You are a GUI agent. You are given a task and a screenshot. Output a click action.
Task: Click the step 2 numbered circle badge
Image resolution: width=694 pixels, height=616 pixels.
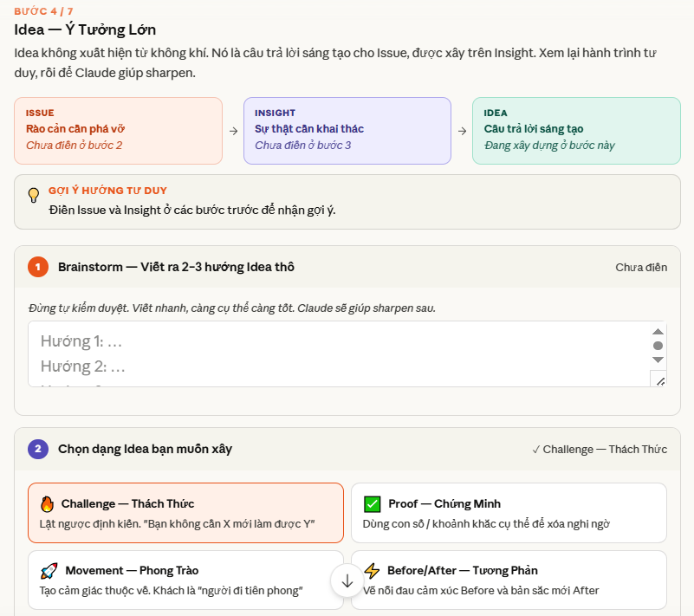tap(38, 449)
